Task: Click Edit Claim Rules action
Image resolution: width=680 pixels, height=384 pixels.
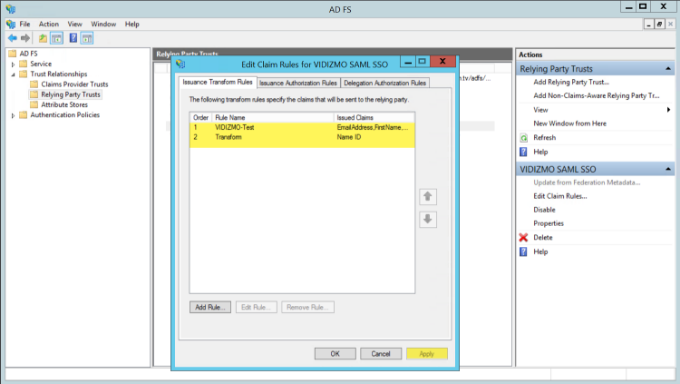Action: (x=560, y=196)
